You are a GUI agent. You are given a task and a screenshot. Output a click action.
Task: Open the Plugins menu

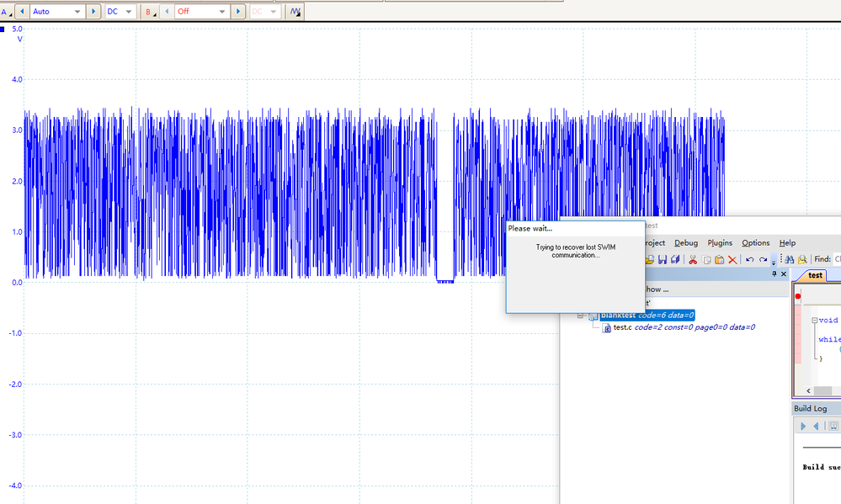point(720,243)
